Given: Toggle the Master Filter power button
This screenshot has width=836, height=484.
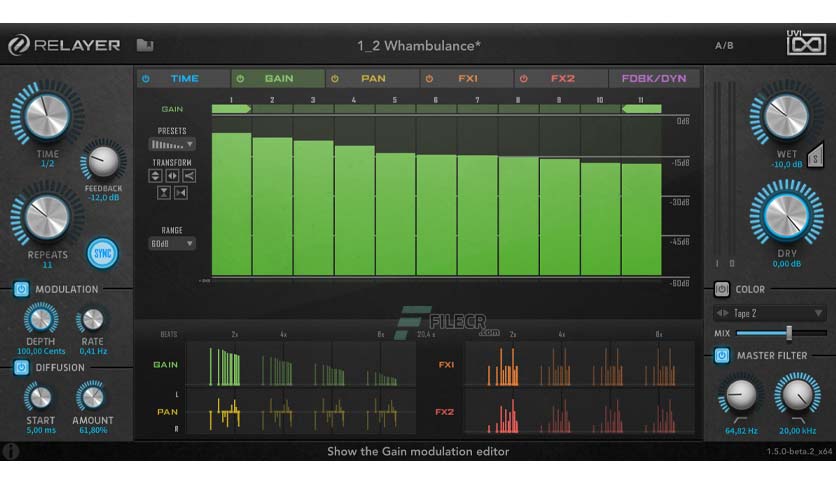Looking at the screenshot, I should pyautogui.click(x=721, y=356).
